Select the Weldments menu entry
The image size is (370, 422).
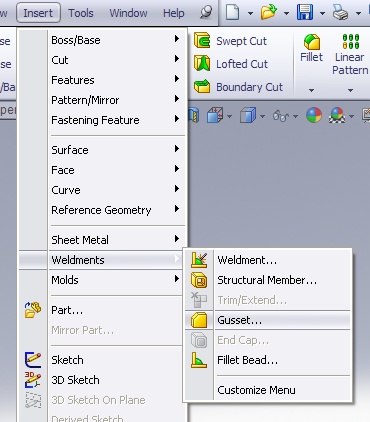(x=101, y=260)
